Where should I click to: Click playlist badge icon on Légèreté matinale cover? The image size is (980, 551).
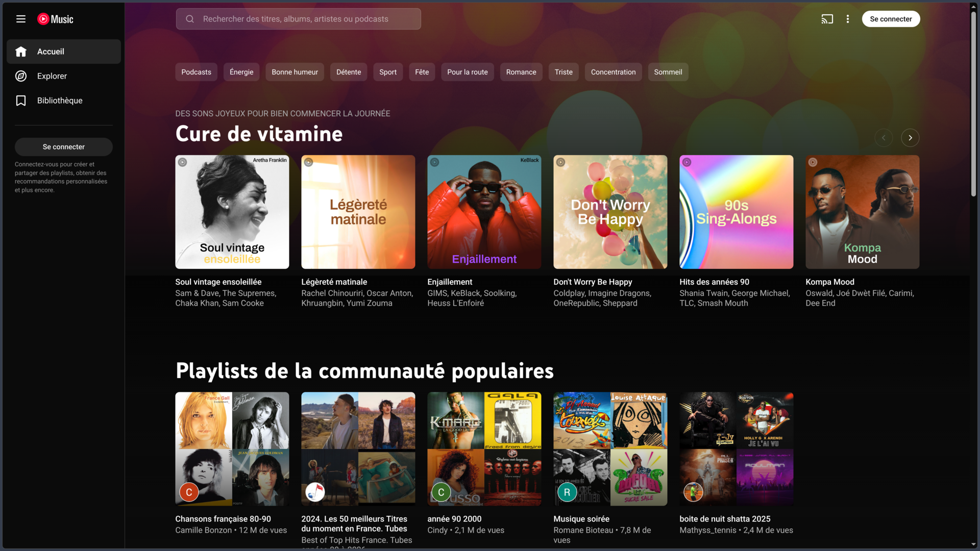[x=309, y=162]
